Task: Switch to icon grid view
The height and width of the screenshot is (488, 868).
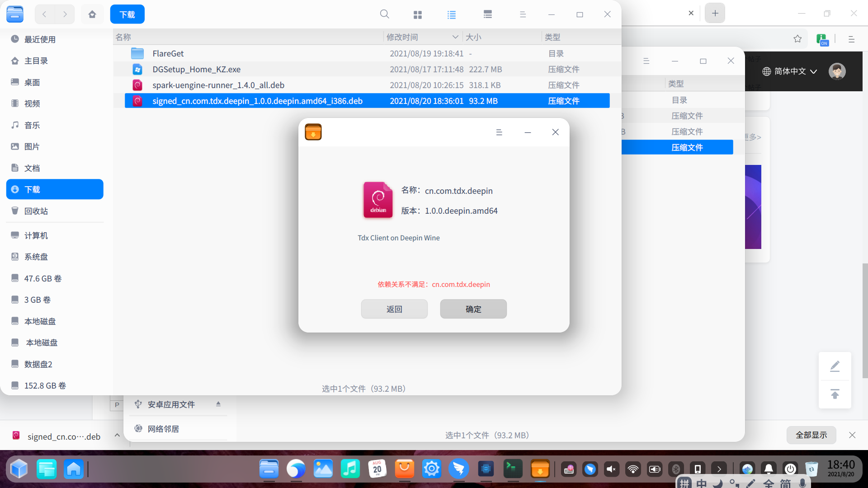Action: click(417, 14)
